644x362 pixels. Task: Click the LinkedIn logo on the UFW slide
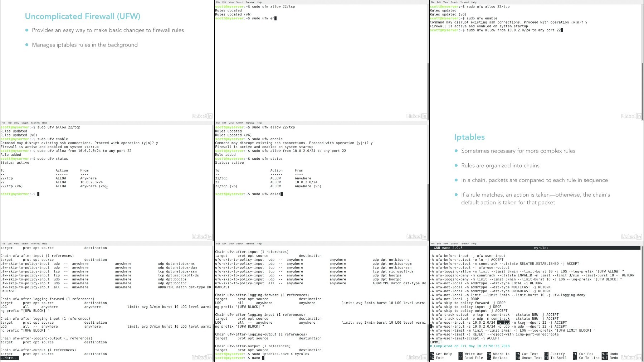(x=202, y=116)
